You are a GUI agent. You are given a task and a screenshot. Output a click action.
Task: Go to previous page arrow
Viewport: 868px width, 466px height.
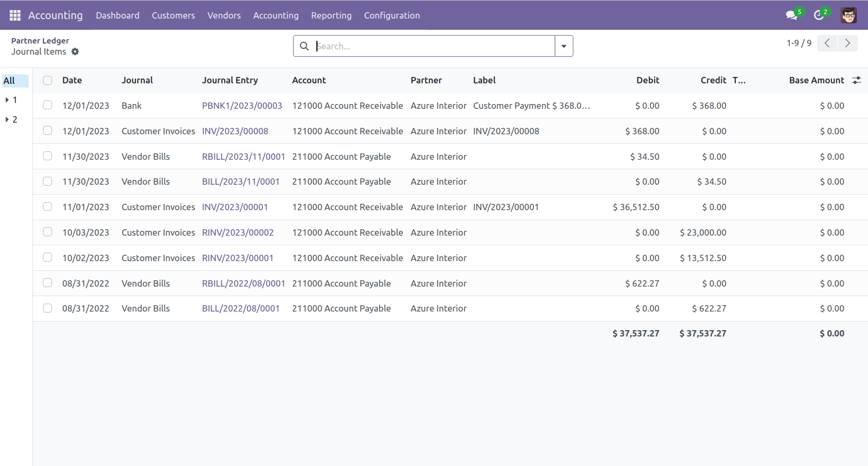coord(827,44)
